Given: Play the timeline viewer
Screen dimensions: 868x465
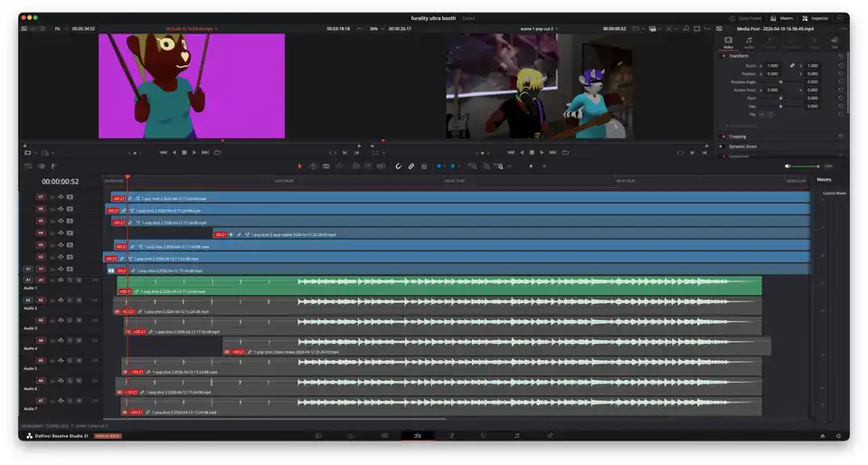Looking at the screenshot, I should pos(542,152).
